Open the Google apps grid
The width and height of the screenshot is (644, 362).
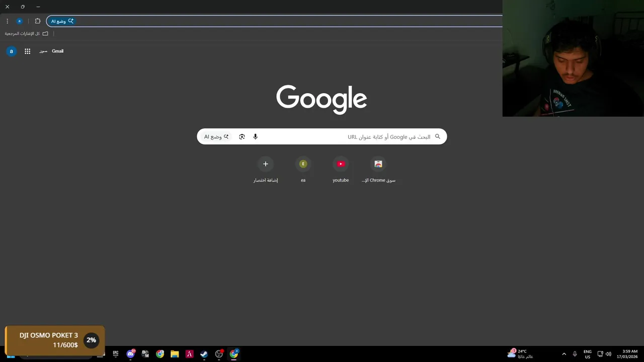[28, 51]
